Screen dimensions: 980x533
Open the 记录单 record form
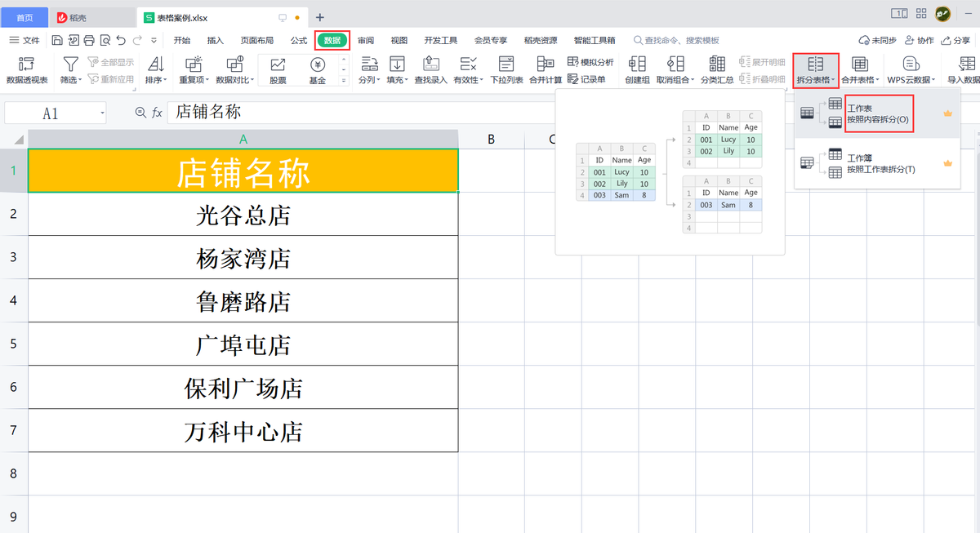tap(586, 79)
